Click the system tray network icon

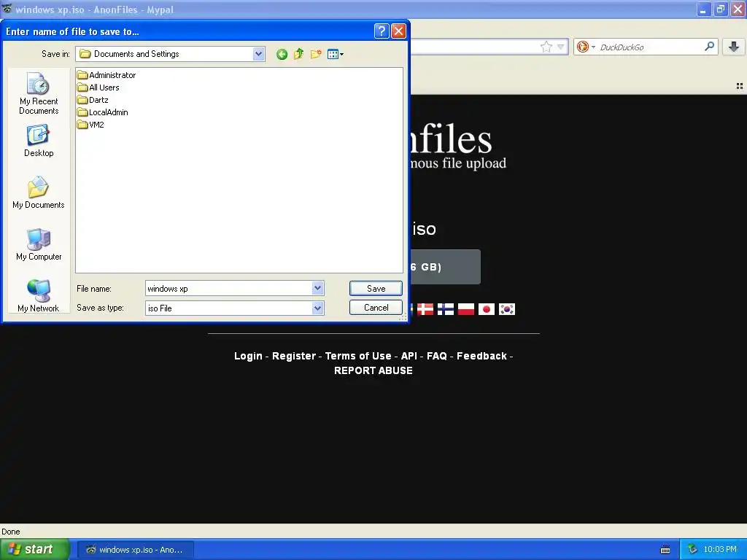(x=692, y=550)
